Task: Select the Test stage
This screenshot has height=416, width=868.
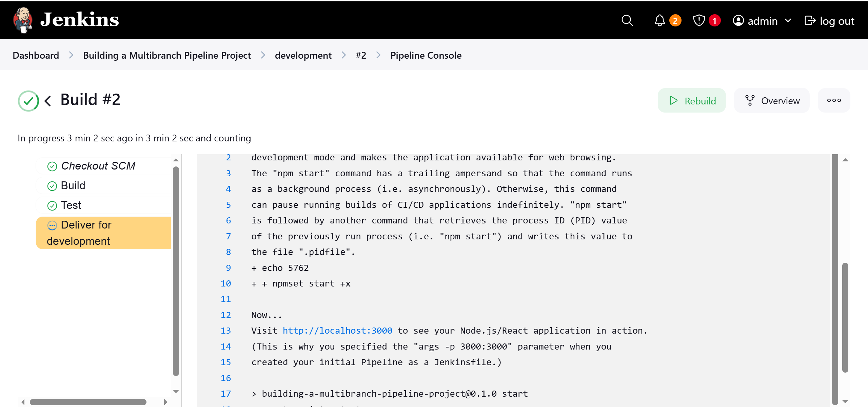Action: pyautogui.click(x=103, y=205)
